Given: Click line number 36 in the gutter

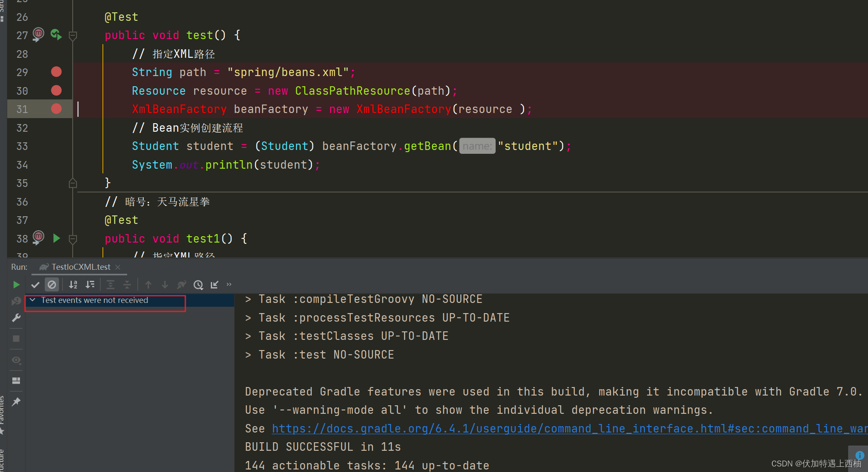Looking at the screenshot, I should point(22,202).
